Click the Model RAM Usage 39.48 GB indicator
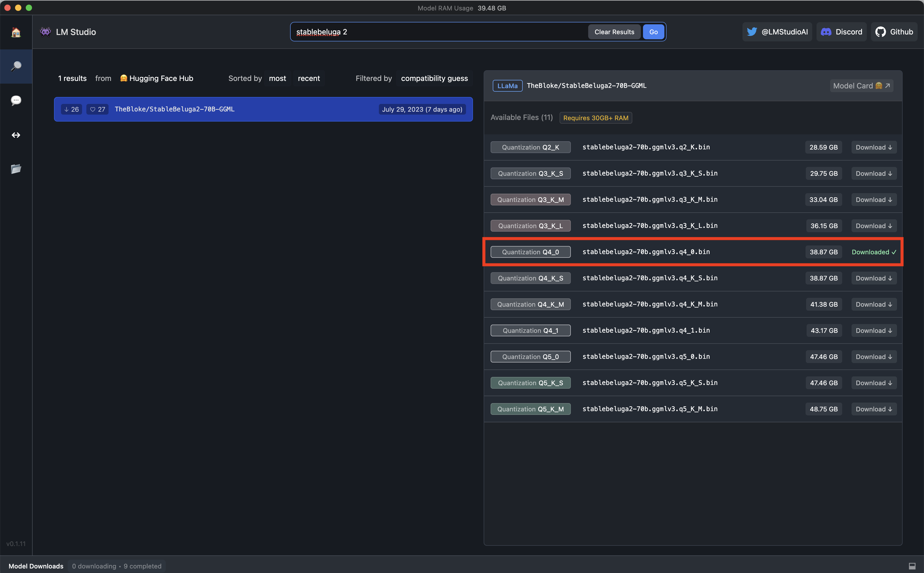 (x=462, y=8)
